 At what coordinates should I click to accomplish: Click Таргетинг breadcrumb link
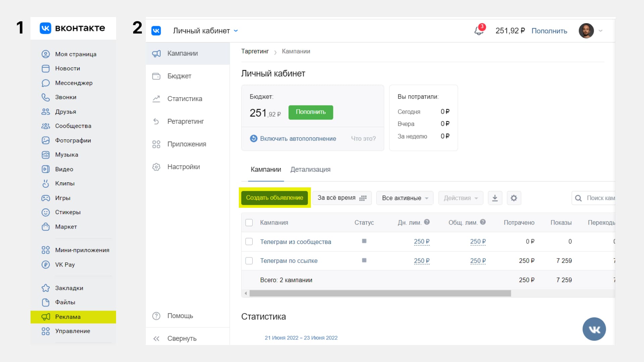coord(255,51)
